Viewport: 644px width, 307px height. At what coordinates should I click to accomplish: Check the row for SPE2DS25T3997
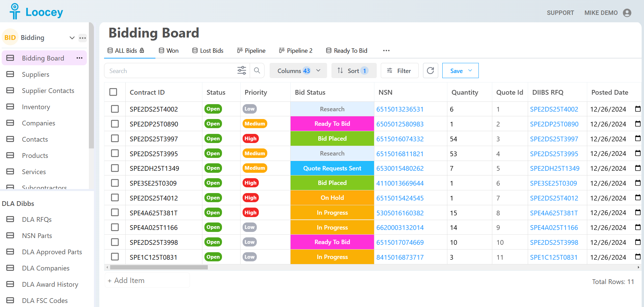coord(115,138)
